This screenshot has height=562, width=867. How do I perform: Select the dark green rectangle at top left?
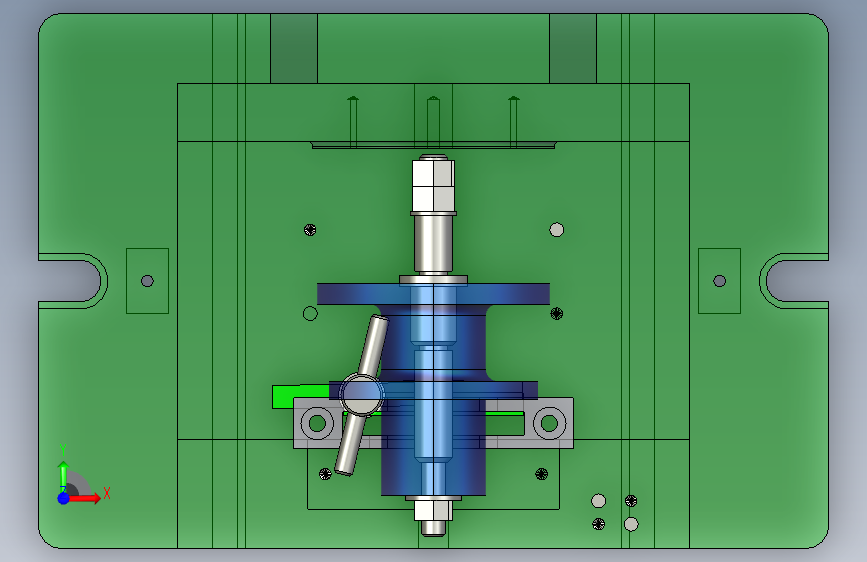[294, 49]
